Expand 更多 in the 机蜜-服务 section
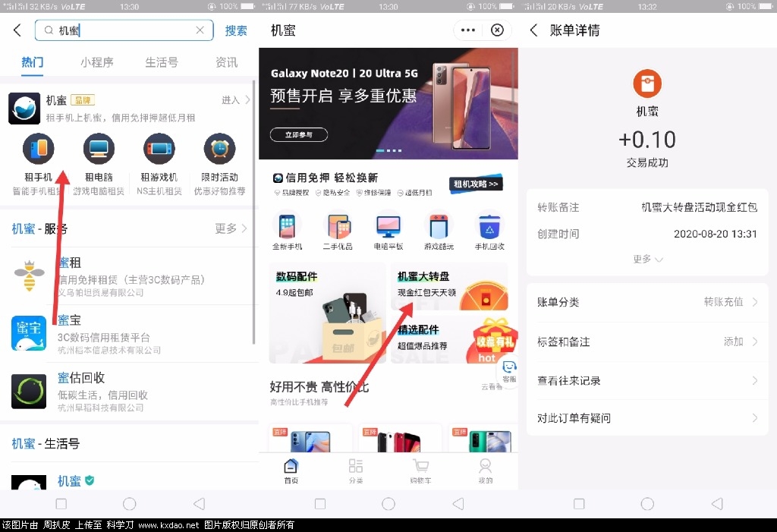 pyautogui.click(x=231, y=228)
